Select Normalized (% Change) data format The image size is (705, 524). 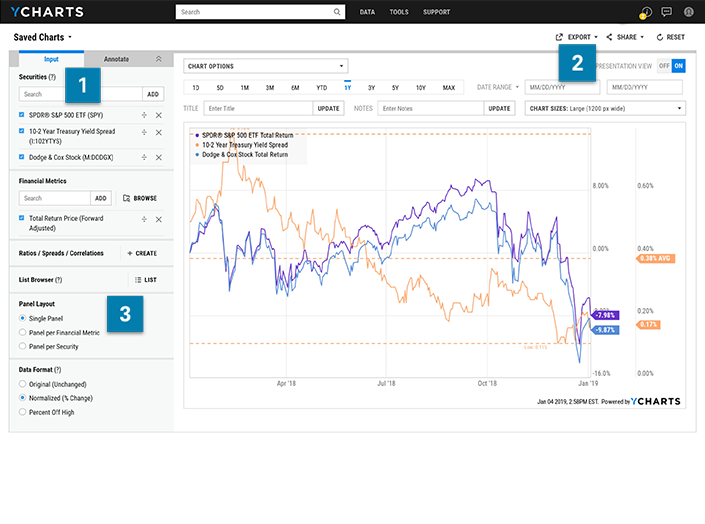[22, 398]
